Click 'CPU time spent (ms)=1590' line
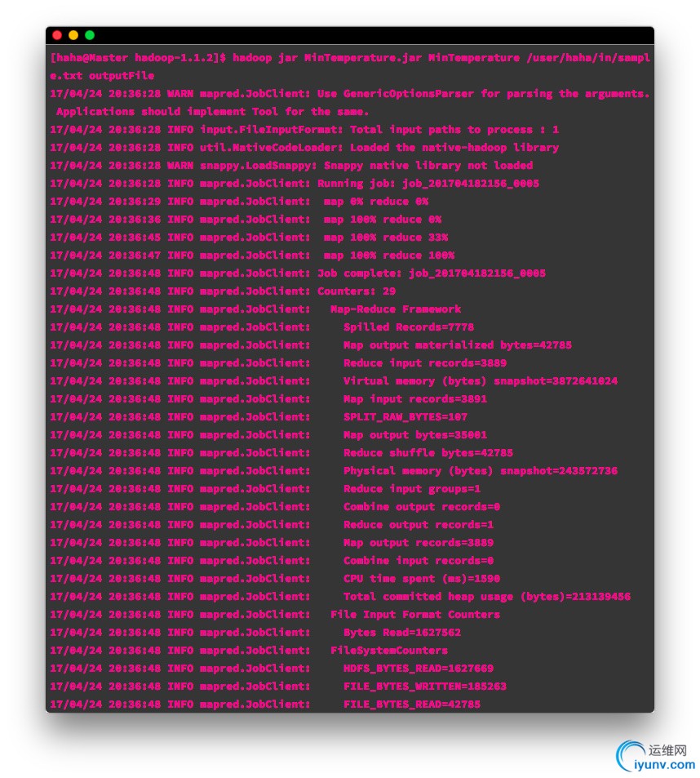The image size is (700, 778). 275,579
